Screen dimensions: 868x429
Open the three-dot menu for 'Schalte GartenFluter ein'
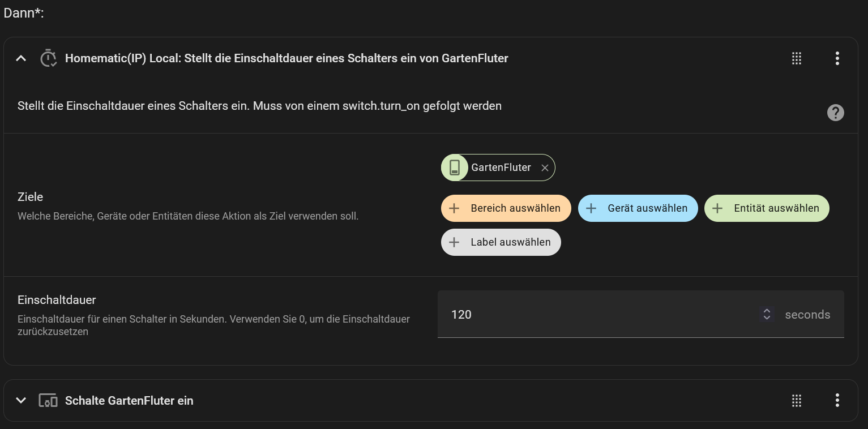coord(837,401)
